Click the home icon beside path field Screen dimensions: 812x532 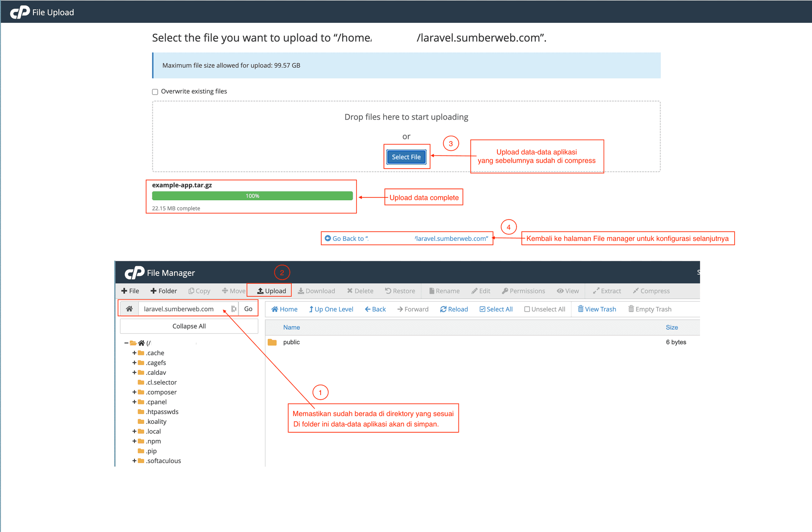coord(129,309)
